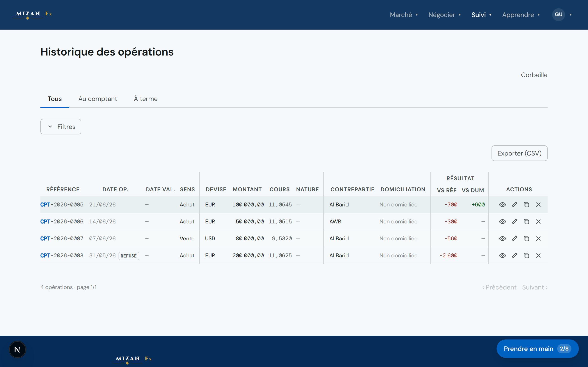The image size is (588, 367).
Task: Open the Next.js dev tools badge
Action: (17, 350)
